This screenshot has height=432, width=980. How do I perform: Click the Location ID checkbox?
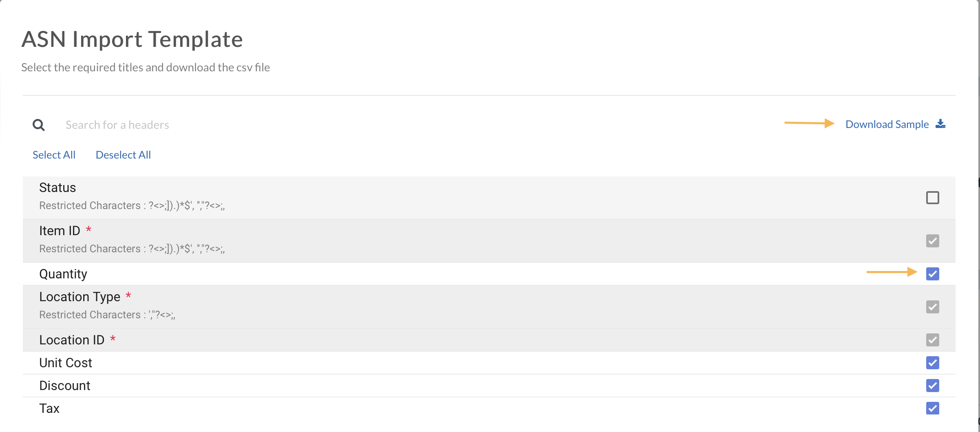932,340
